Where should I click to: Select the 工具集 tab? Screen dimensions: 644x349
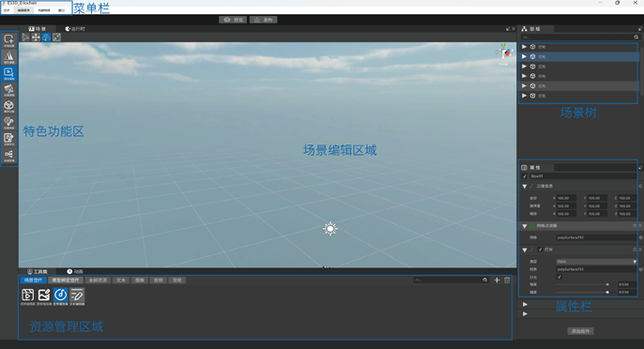click(38, 271)
